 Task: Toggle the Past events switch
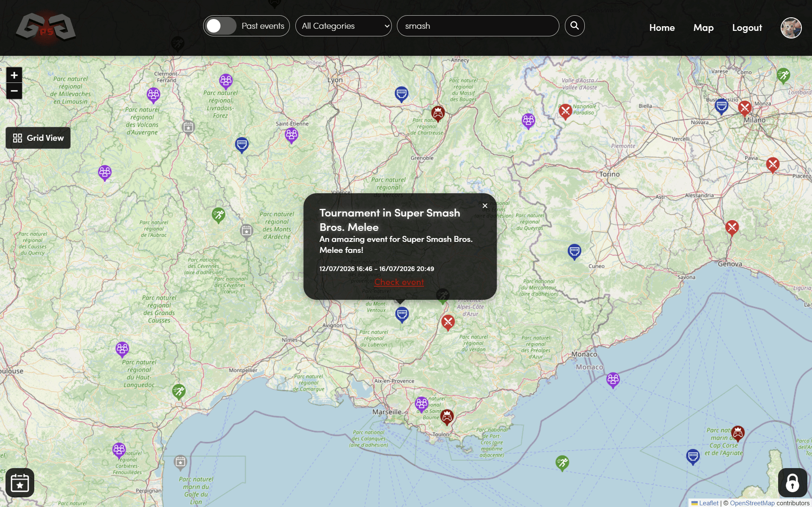(x=221, y=26)
